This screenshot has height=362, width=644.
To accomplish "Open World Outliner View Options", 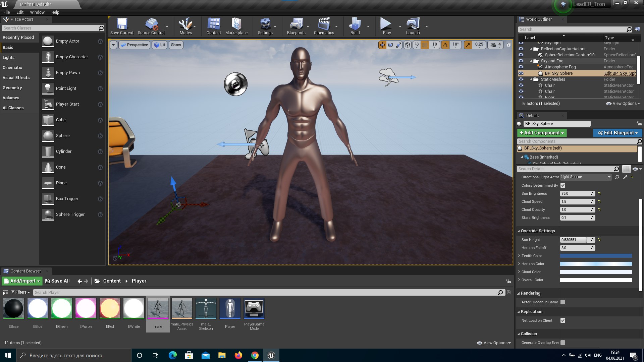I will [623, 104].
